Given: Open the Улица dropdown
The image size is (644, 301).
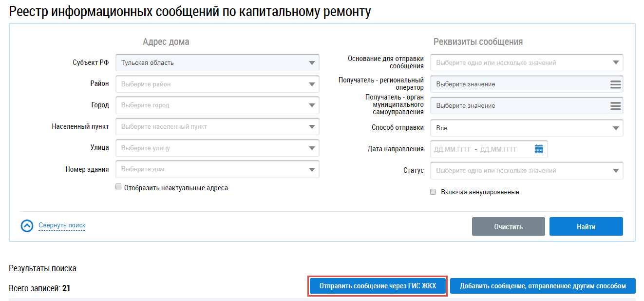Looking at the screenshot, I should pos(217,148).
